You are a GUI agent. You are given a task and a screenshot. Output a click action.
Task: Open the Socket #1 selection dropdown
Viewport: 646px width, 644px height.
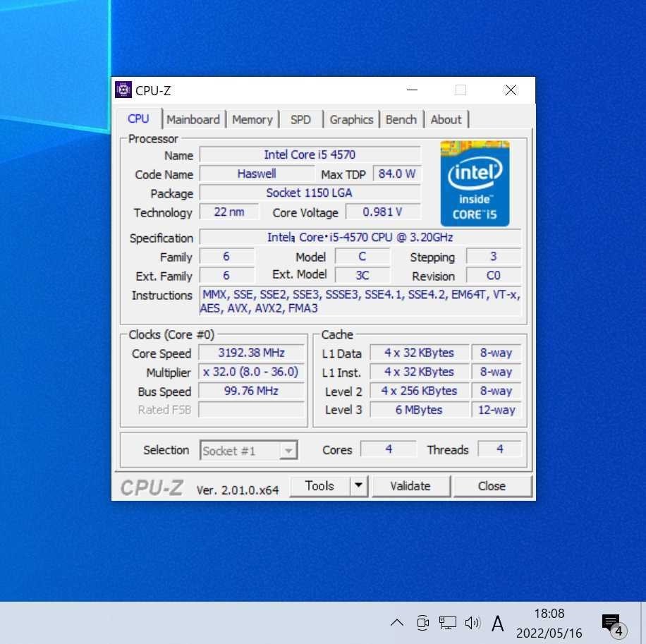[x=248, y=450]
